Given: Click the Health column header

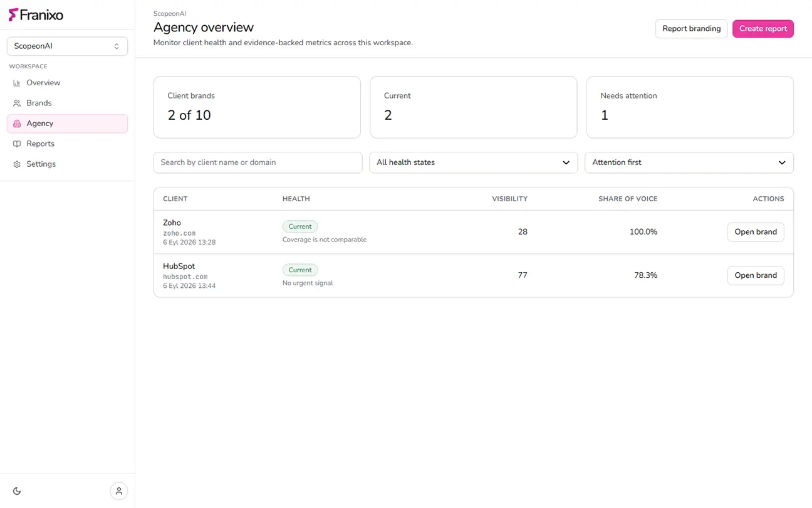Looking at the screenshot, I should (296, 199).
